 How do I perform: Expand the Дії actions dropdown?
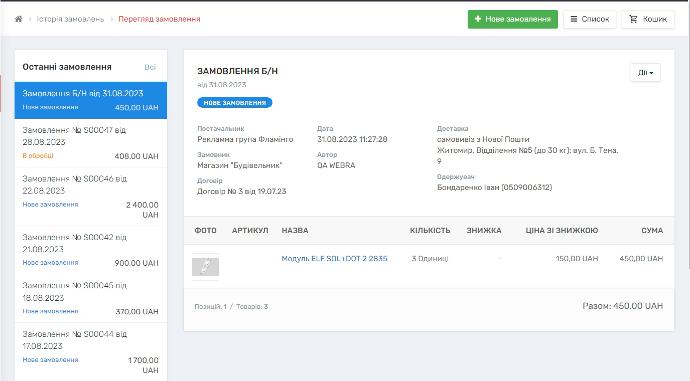click(x=645, y=73)
